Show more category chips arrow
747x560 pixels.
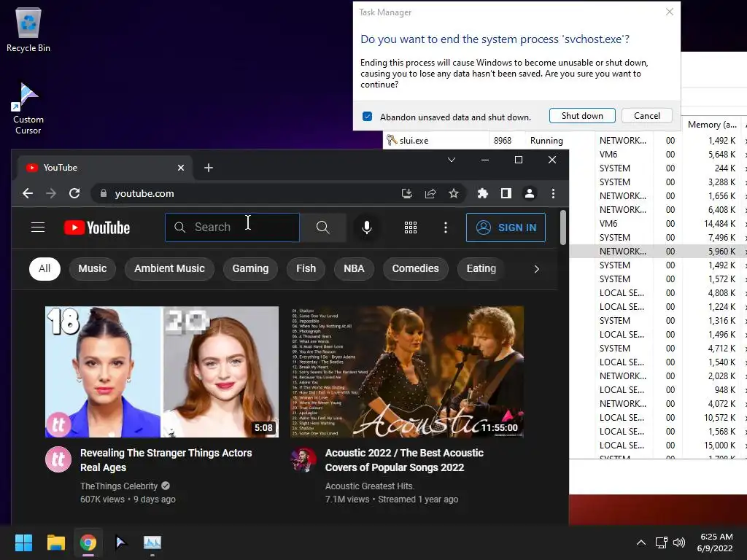(537, 269)
